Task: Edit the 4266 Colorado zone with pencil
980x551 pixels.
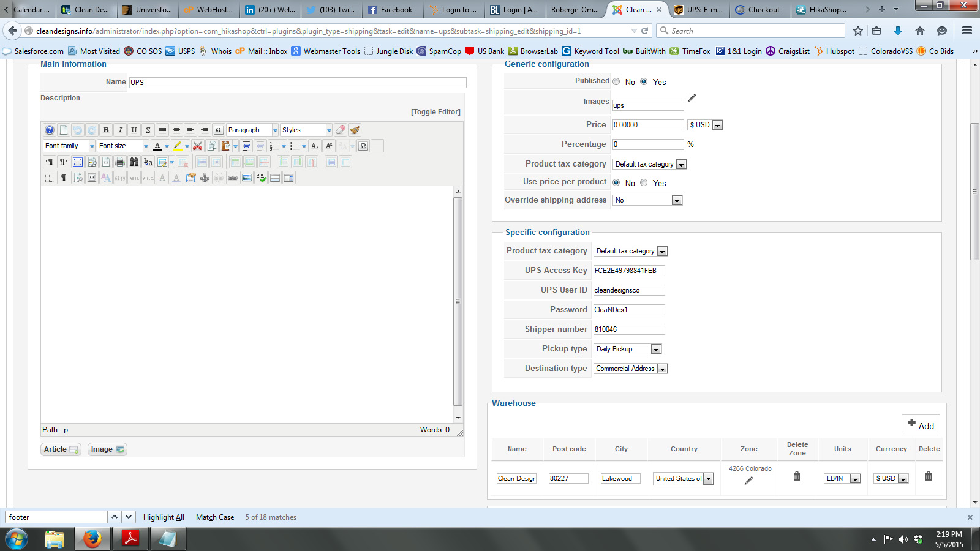Action: [x=748, y=481]
